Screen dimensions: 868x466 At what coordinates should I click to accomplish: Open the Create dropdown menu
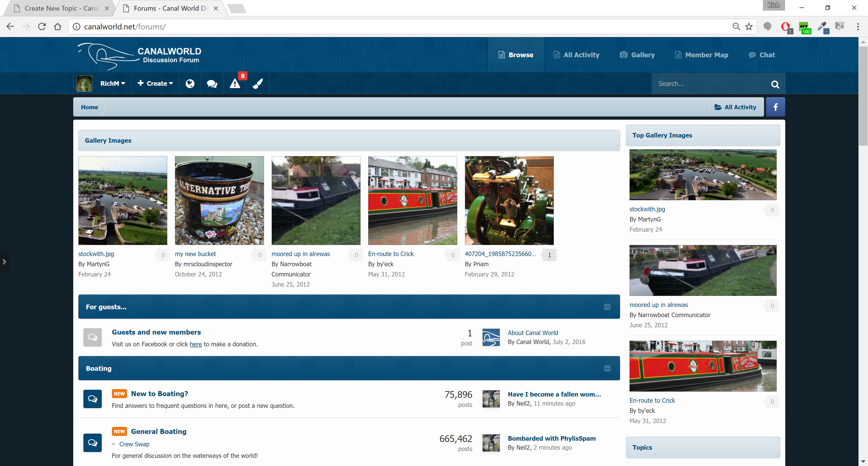click(x=155, y=83)
